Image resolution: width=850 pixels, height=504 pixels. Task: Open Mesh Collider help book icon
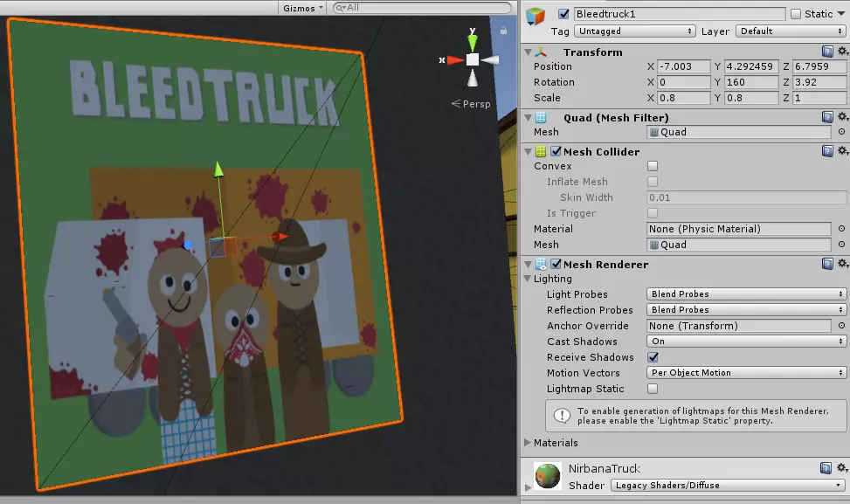click(x=827, y=151)
